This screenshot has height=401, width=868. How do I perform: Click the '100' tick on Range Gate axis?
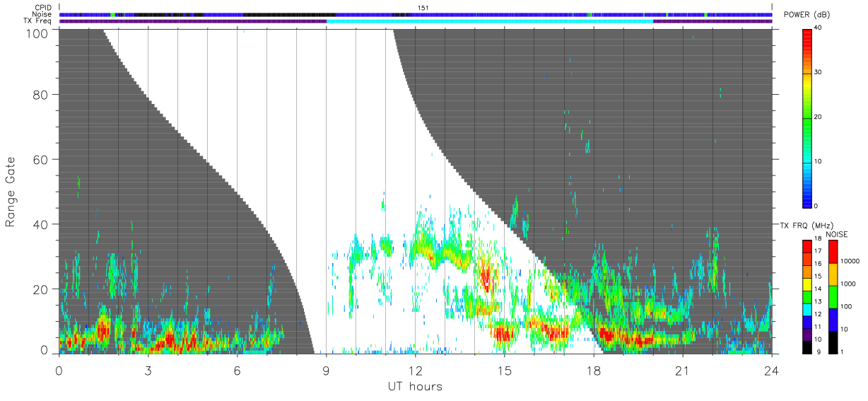tap(37, 33)
